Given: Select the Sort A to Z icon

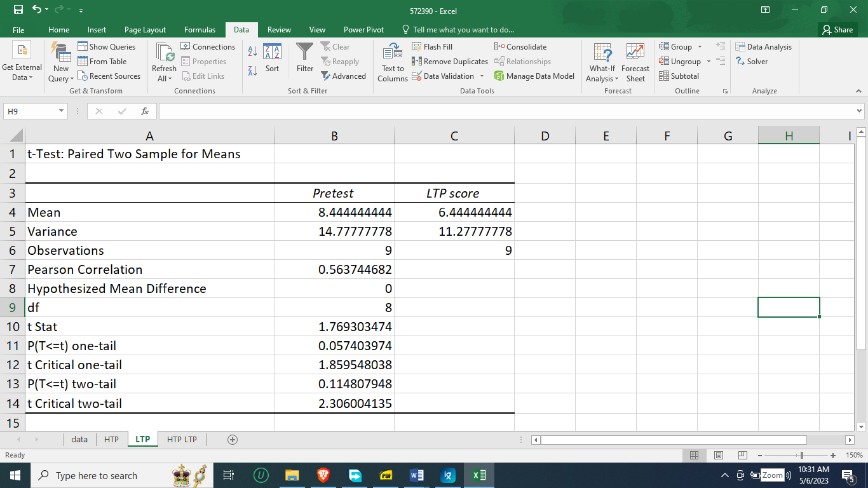Looking at the screenshot, I should pos(252,50).
